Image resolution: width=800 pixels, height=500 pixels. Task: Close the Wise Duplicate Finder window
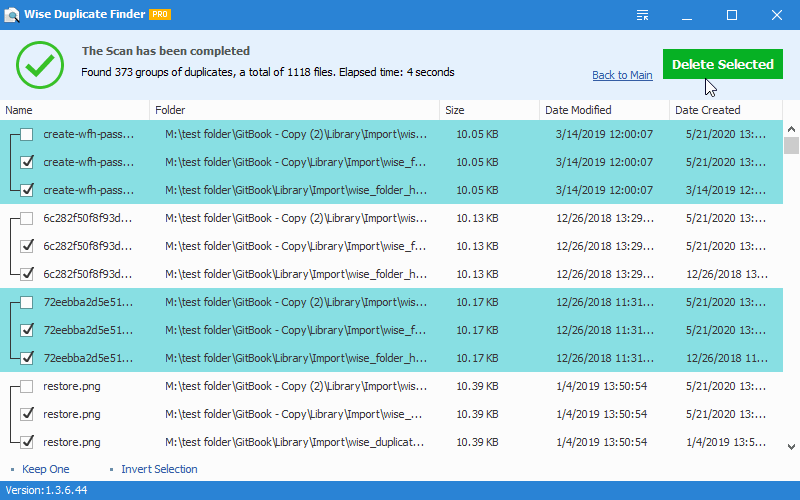tap(777, 15)
